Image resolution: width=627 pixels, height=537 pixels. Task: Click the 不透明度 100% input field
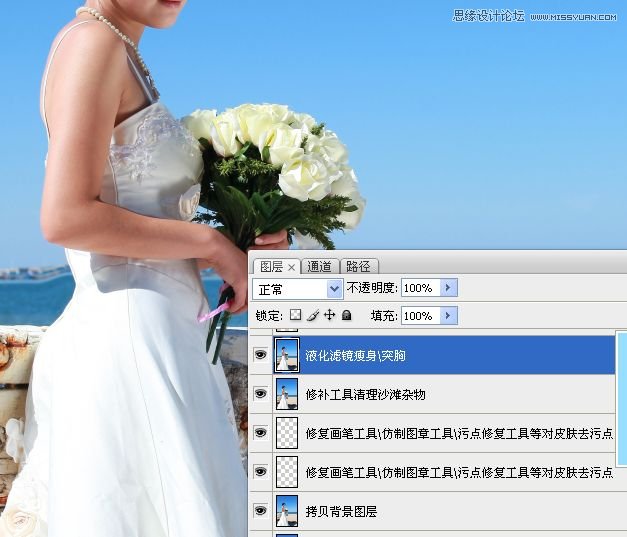(x=421, y=288)
